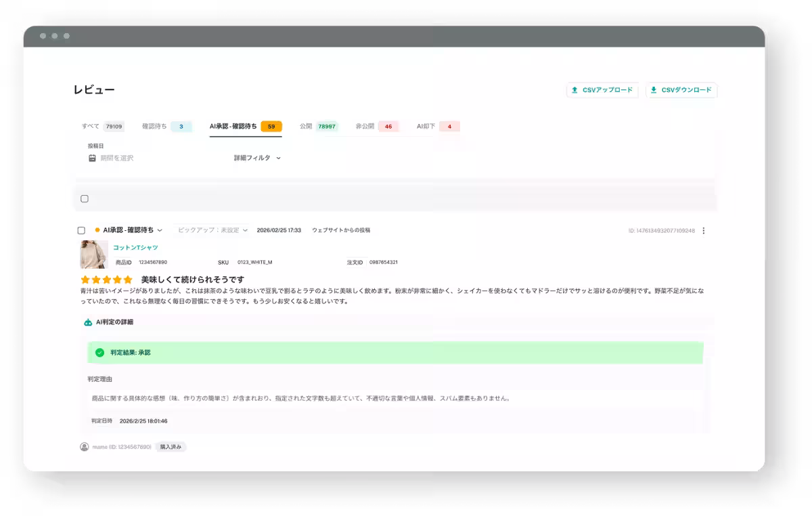The width and height of the screenshot is (812, 516).
Task: Open the コットンTシャツ product link
Action: click(x=135, y=248)
